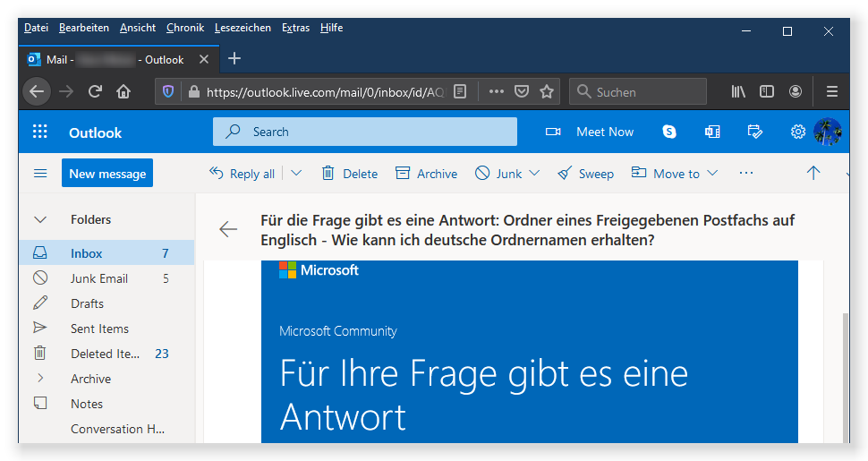868x461 pixels.
Task: Open the Lesezeichen menu
Action: [x=243, y=28]
